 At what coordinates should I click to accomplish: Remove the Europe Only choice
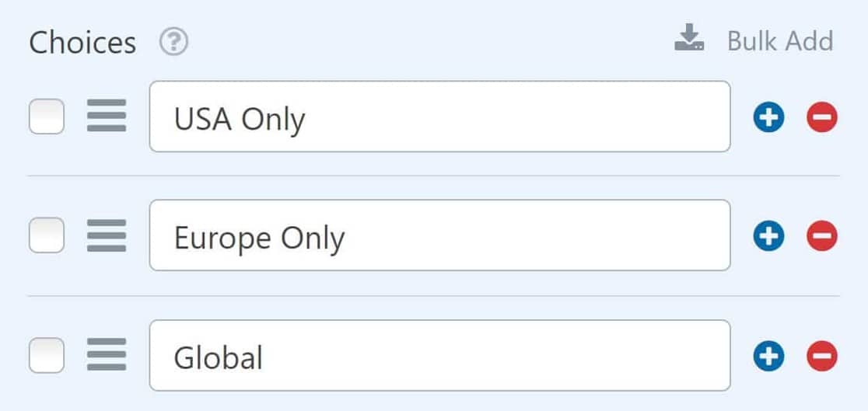pyautogui.click(x=822, y=235)
